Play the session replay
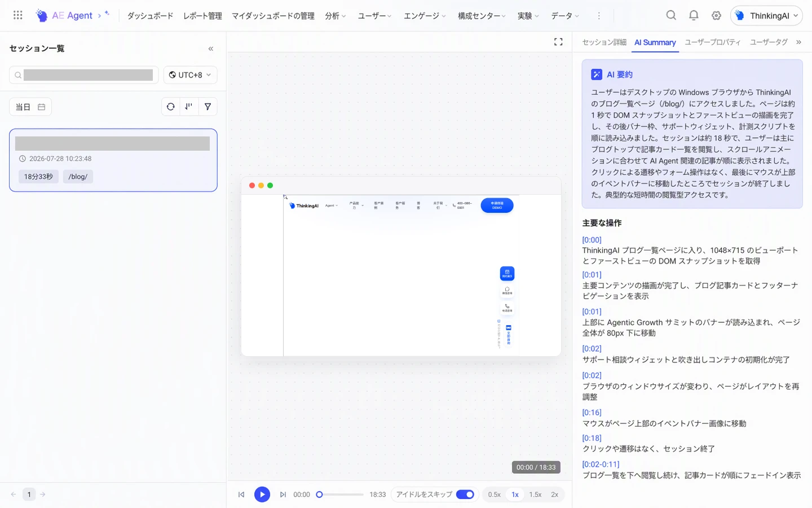The height and width of the screenshot is (508, 812). tap(262, 494)
